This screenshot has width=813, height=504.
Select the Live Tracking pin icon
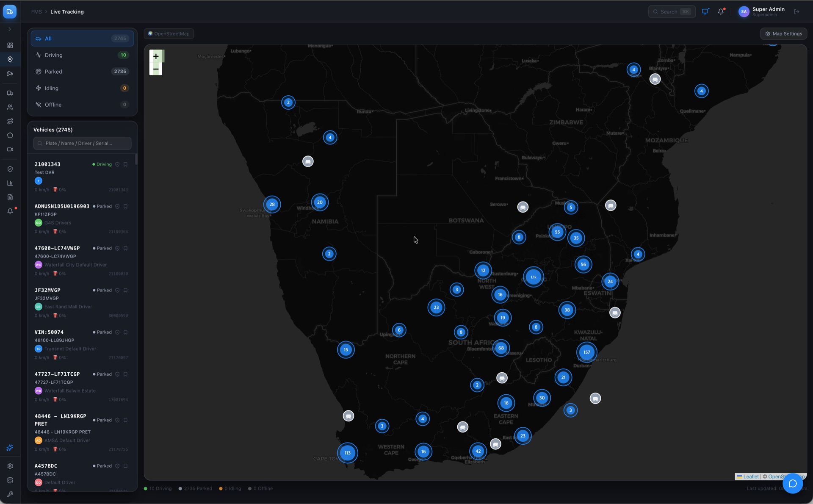10,59
